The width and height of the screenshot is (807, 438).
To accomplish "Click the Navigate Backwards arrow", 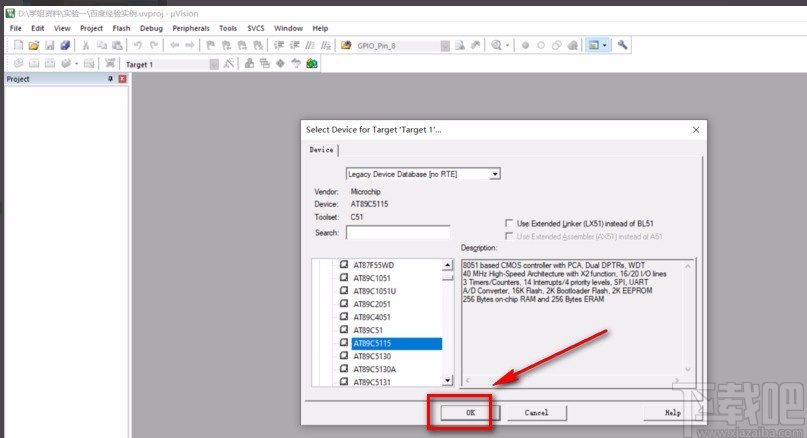I will 174,45.
